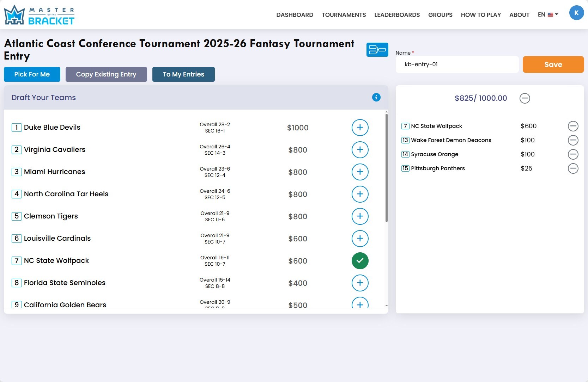Remove Pittsburgh Panthers from your entry
The image size is (588, 382).
pyautogui.click(x=573, y=168)
